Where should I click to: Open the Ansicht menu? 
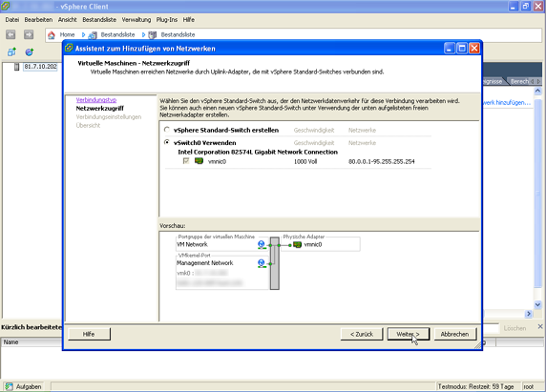(x=67, y=20)
